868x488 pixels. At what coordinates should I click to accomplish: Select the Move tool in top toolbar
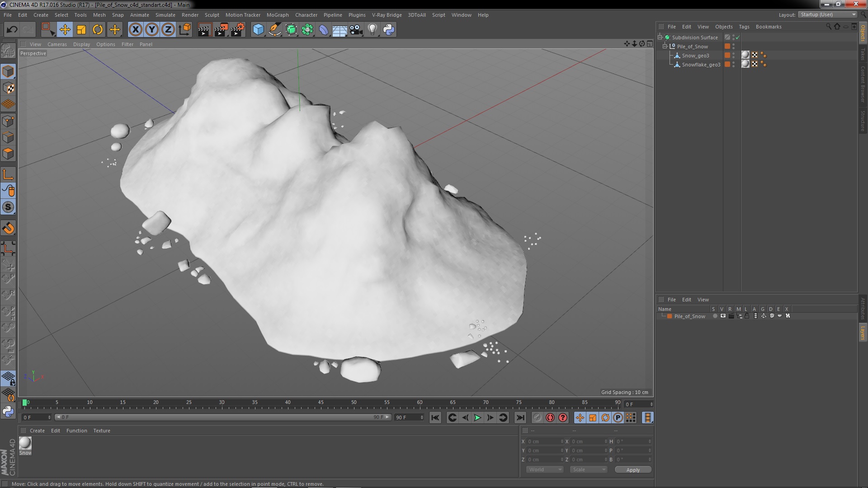[x=65, y=30]
